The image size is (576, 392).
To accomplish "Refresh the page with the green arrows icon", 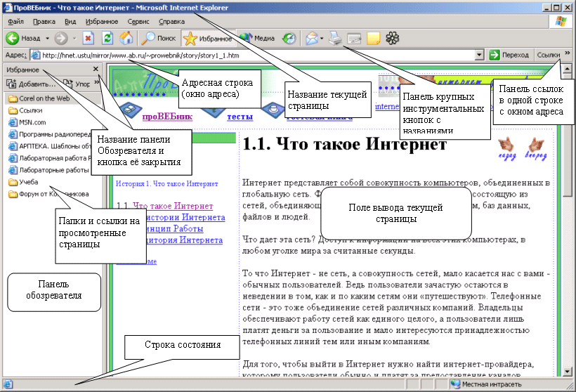I will point(107,39).
